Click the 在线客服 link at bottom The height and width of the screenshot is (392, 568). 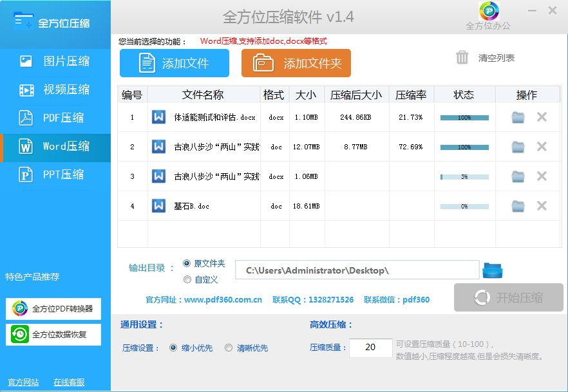click(68, 382)
